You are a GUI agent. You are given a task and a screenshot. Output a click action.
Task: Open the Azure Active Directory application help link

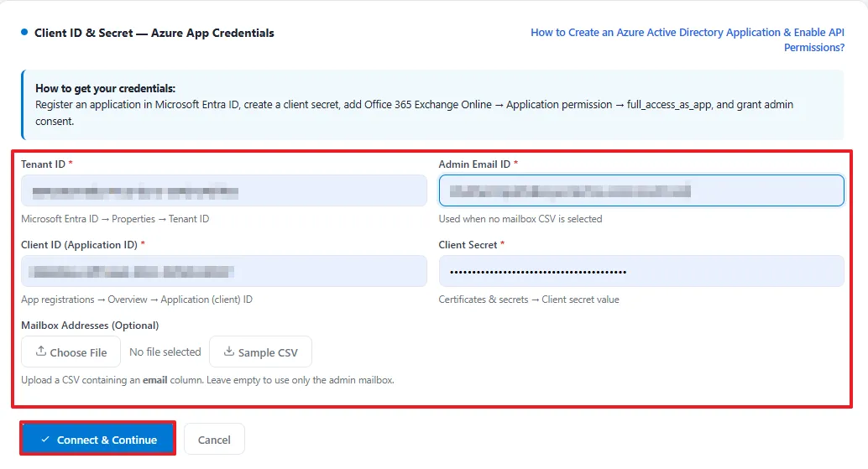tap(688, 39)
